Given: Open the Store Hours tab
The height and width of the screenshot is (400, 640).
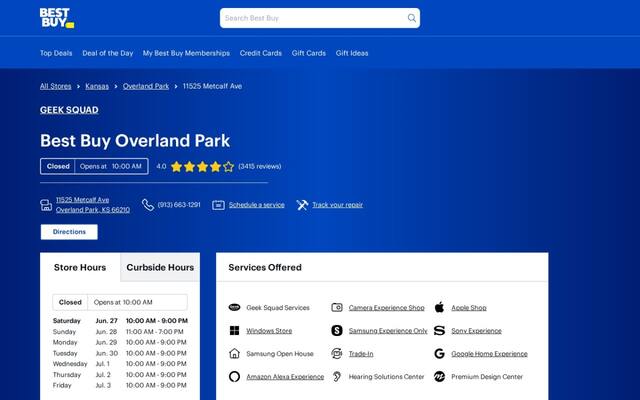Looking at the screenshot, I should [x=80, y=267].
